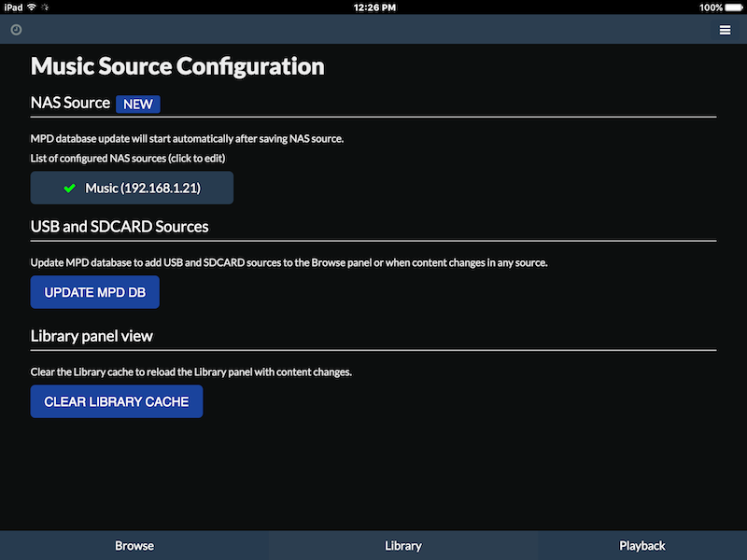
Task: Switch to the Browse tab
Action: click(x=134, y=546)
